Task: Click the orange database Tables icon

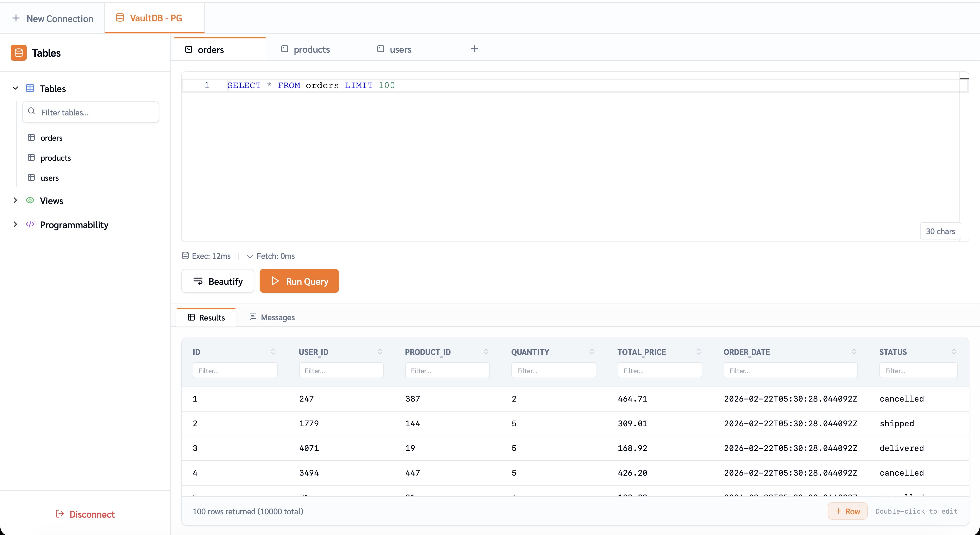Action: (18, 53)
